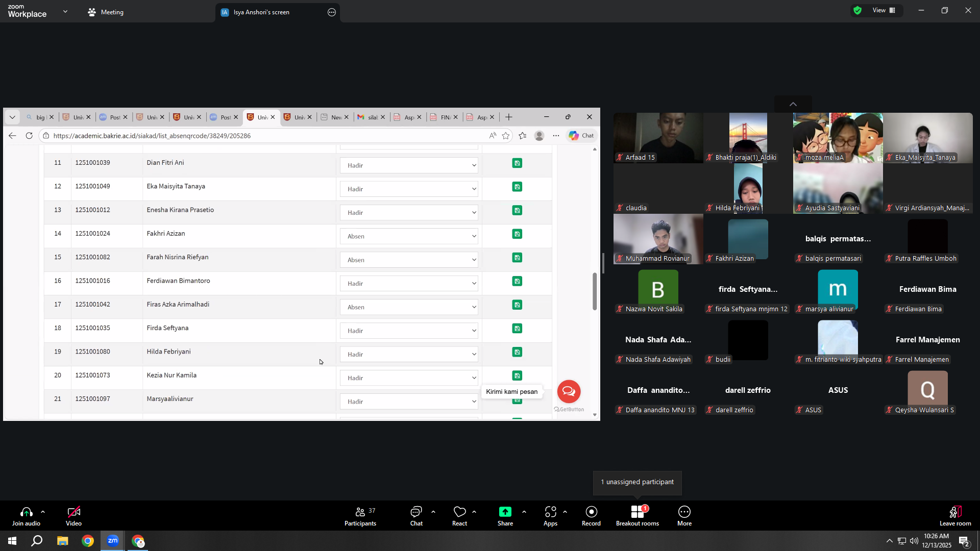Switch to the FIN PDF browser tab
Screen dimensions: 980x551
444,117
